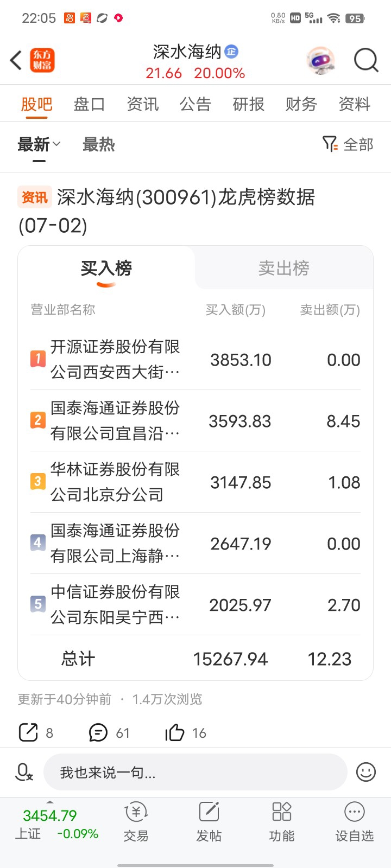Tap the back arrow icon
The height and width of the screenshot is (868, 391).
(16, 60)
